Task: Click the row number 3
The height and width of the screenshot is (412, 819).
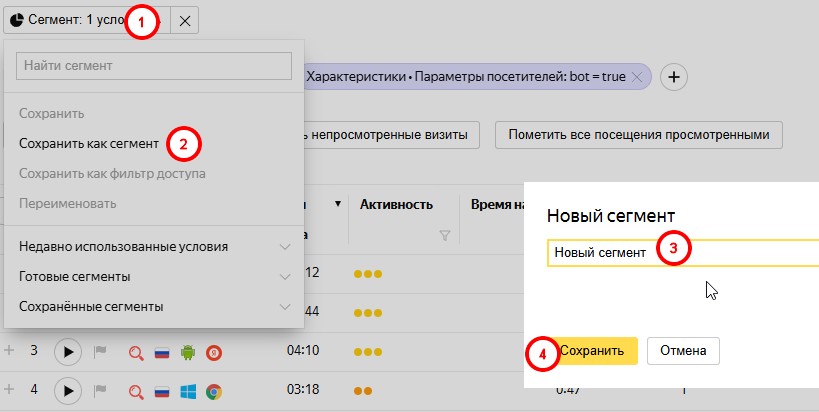Action: (x=34, y=350)
